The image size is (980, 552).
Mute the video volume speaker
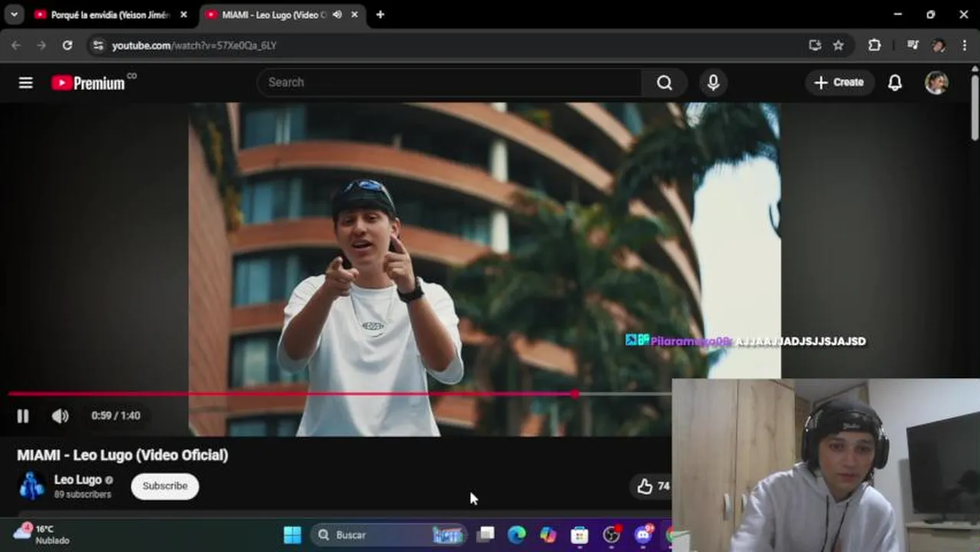[x=60, y=416]
